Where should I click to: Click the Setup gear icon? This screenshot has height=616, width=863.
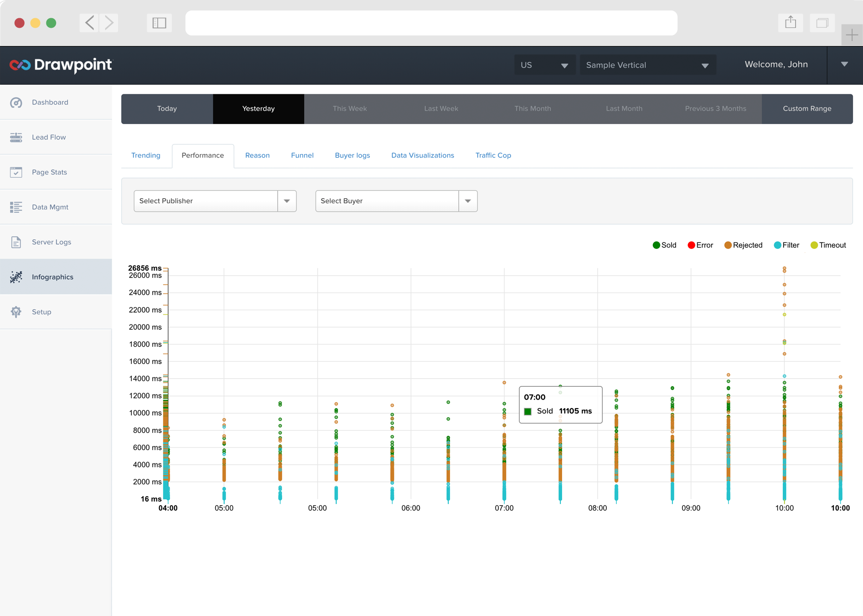coord(16,312)
